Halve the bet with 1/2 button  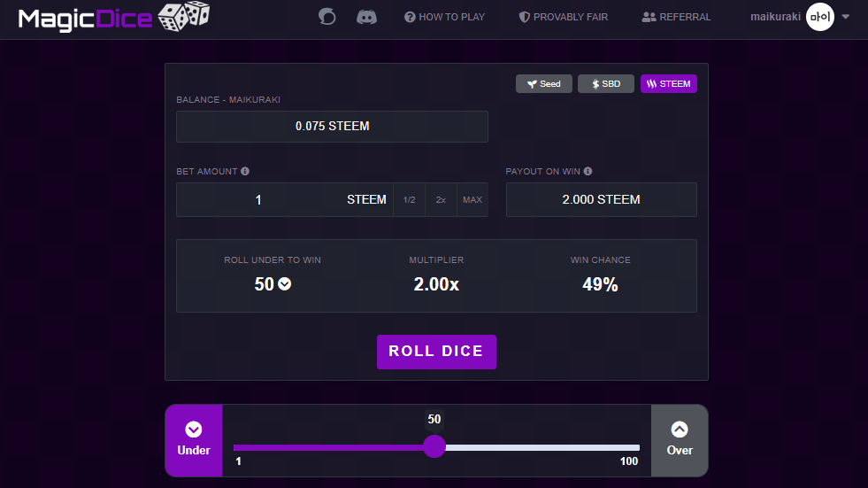click(x=409, y=199)
